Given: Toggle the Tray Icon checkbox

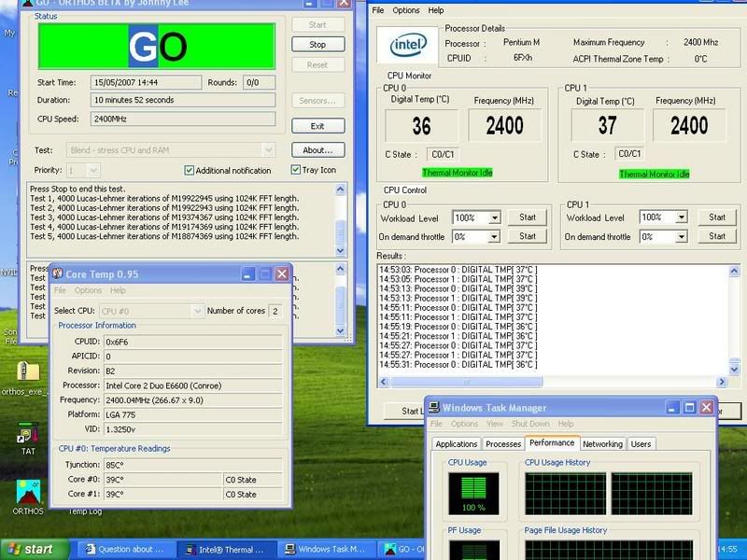Looking at the screenshot, I should point(296,170).
